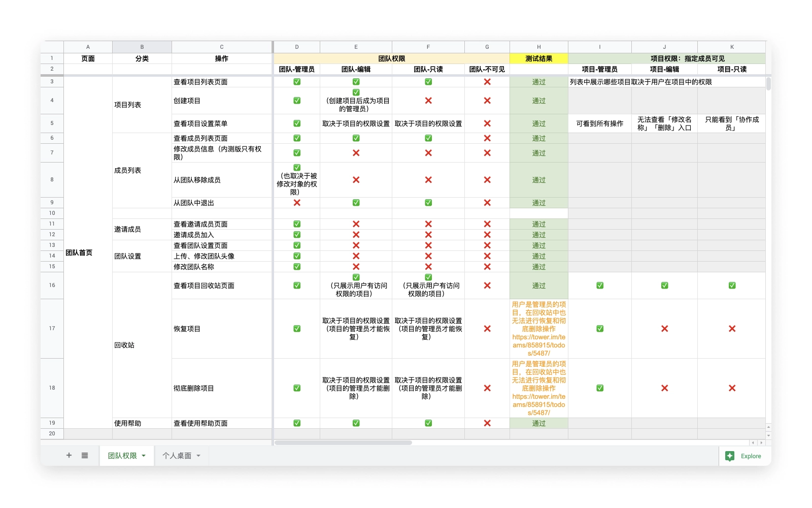
Task: Click the scroll left arrow at bottom
Action: 753,443
